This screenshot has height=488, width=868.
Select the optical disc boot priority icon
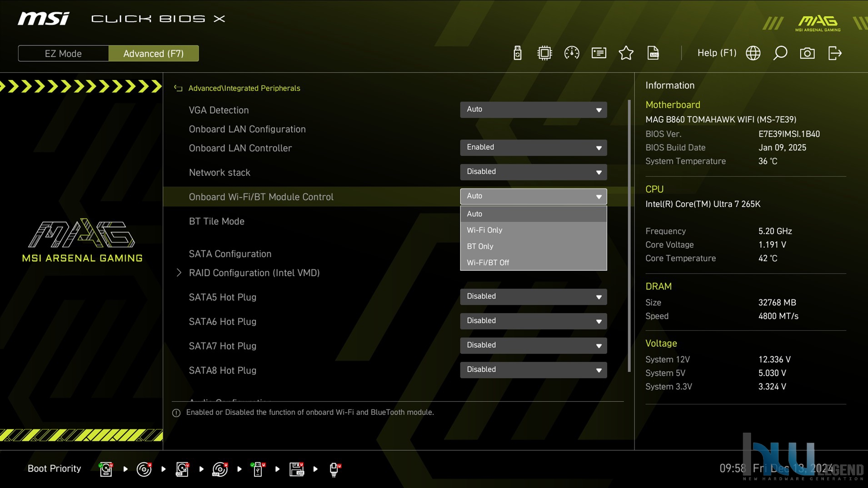[144, 469]
